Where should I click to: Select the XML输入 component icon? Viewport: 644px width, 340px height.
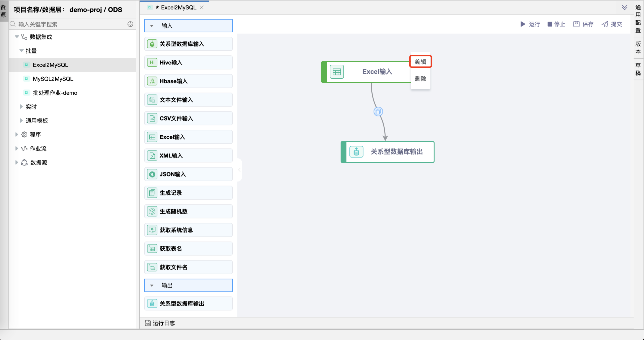[x=152, y=155]
